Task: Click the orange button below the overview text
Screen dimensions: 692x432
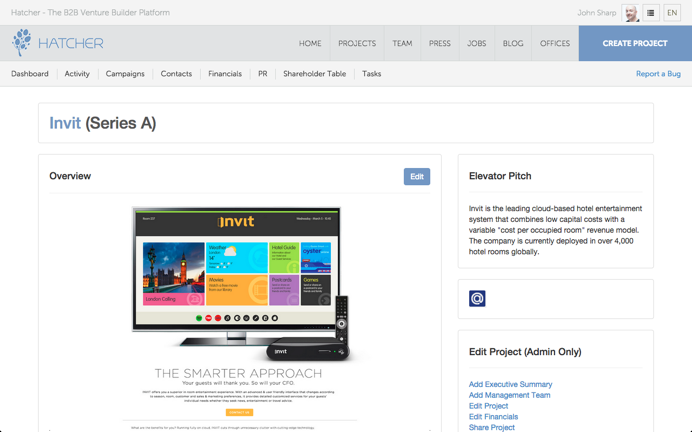Action: coord(239,412)
